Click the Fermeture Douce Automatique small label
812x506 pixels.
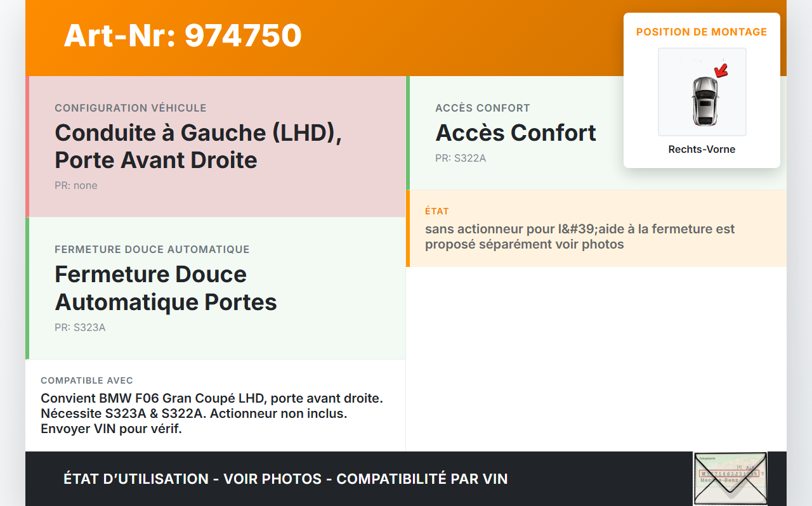152,250
